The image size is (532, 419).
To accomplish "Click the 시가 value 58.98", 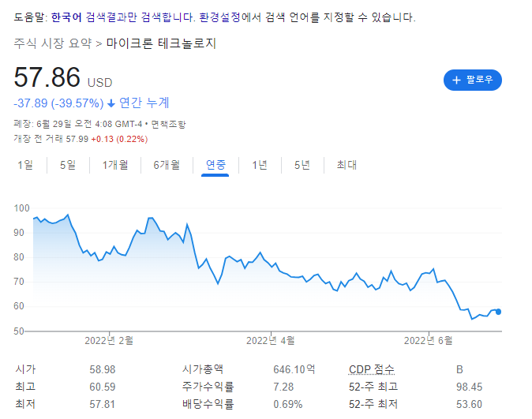I will pyautogui.click(x=103, y=369).
